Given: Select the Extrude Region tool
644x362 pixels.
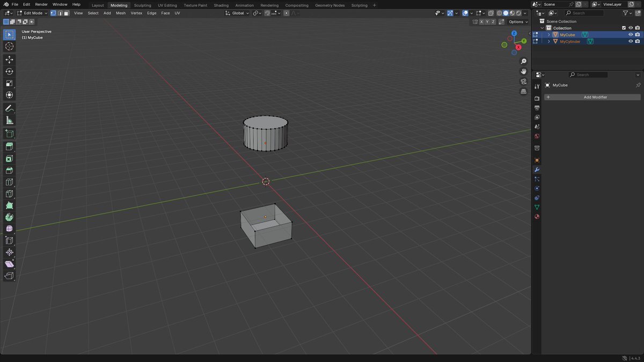Looking at the screenshot, I should tap(9, 146).
